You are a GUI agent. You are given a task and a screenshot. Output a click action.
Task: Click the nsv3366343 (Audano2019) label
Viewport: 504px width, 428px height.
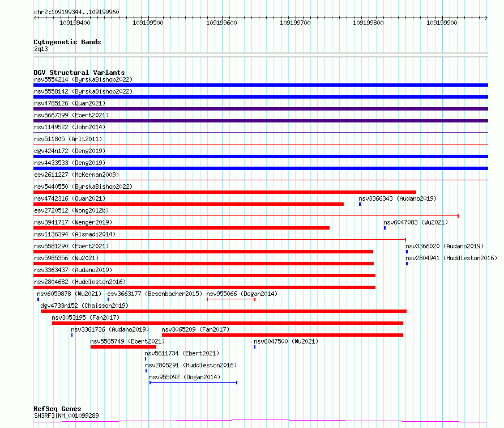click(x=398, y=198)
